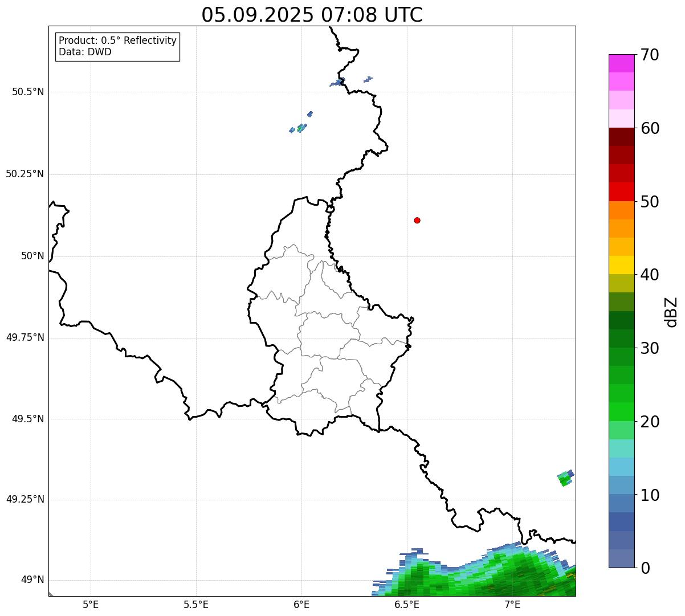Click the 6.5°E longitude label
685x616 pixels.
(407, 604)
